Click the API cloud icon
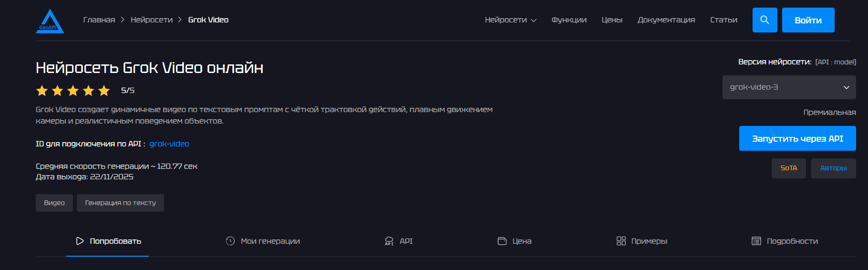This screenshot has width=868, height=270. point(389,241)
